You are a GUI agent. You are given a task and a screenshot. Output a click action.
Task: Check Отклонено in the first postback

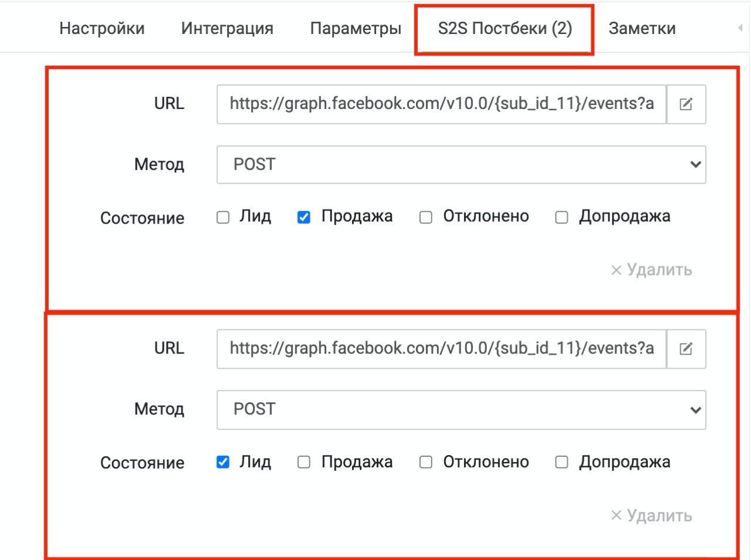[x=426, y=218]
